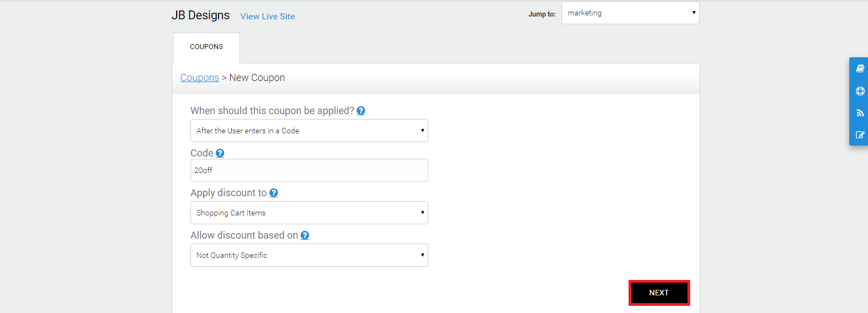Show help for 'Apply discount to'
868x313 pixels.
[274, 193]
